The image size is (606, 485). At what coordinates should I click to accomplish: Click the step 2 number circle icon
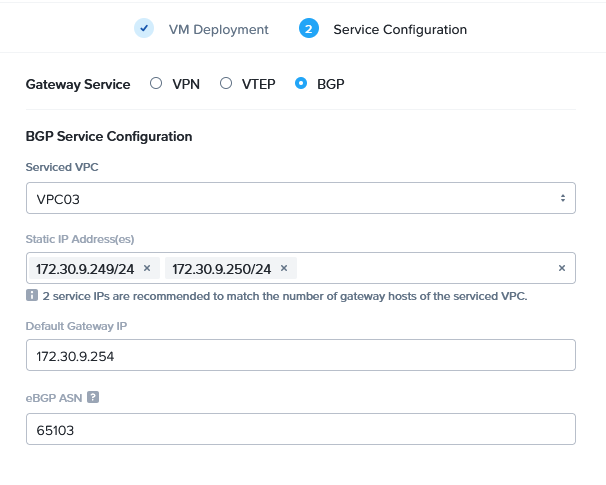(x=308, y=29)
